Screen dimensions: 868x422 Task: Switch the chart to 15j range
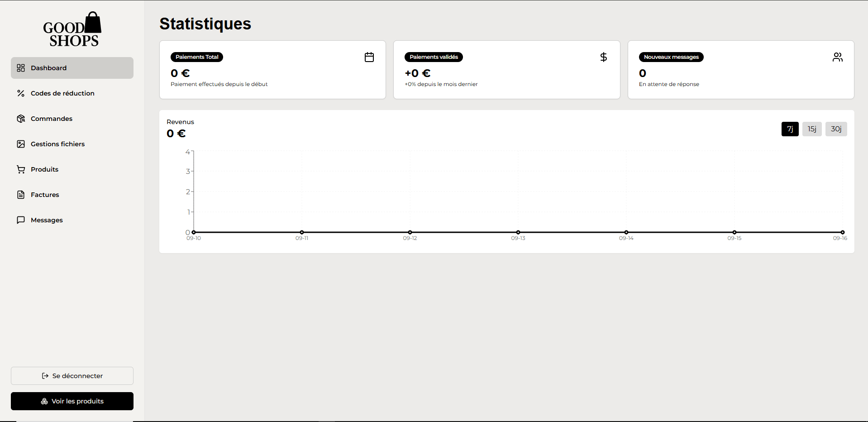[812, 129]
